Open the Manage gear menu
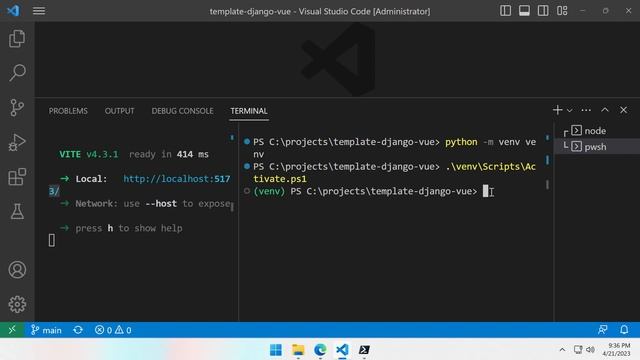The height and width of the screenshot is (360, 640). click(17, 304)
